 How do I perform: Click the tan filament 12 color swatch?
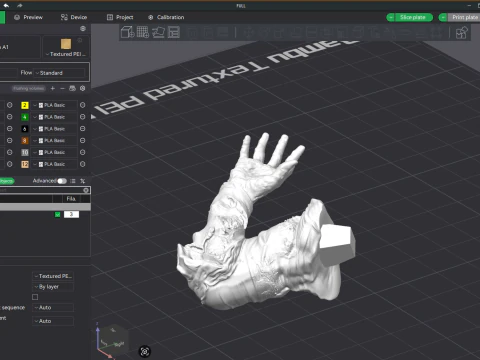[x=25, y=164]
